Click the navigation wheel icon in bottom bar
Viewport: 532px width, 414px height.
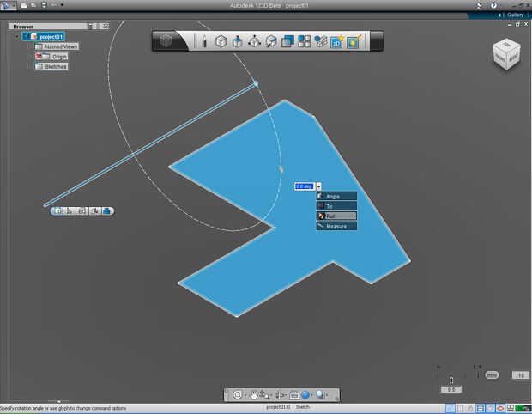pyautogui.click(x=238, y=394)
